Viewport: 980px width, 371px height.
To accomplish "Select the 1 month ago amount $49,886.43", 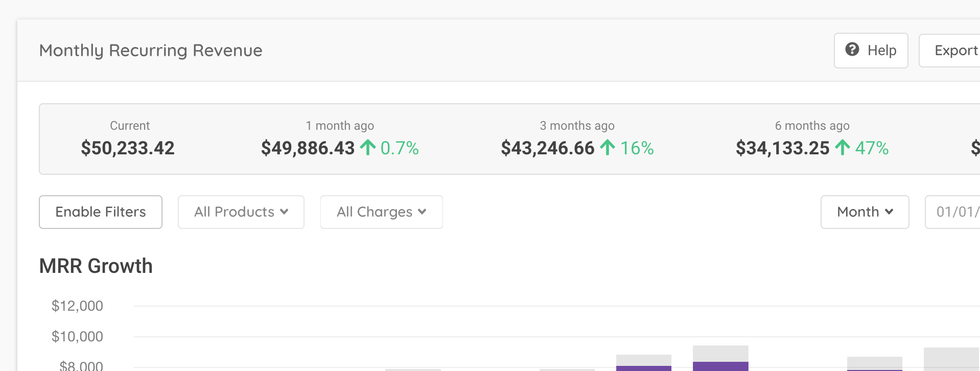I will click(x=308, y=148).
